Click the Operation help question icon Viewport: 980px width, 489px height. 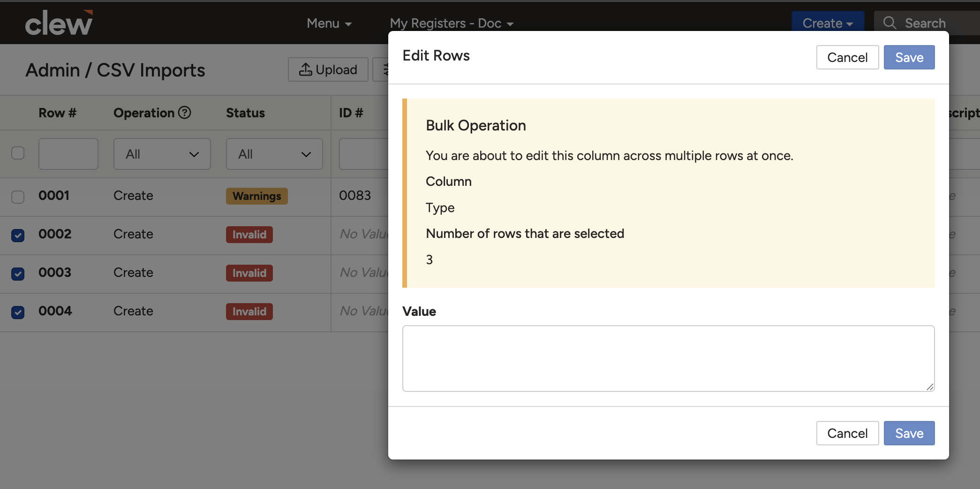(x=185, y=113)
